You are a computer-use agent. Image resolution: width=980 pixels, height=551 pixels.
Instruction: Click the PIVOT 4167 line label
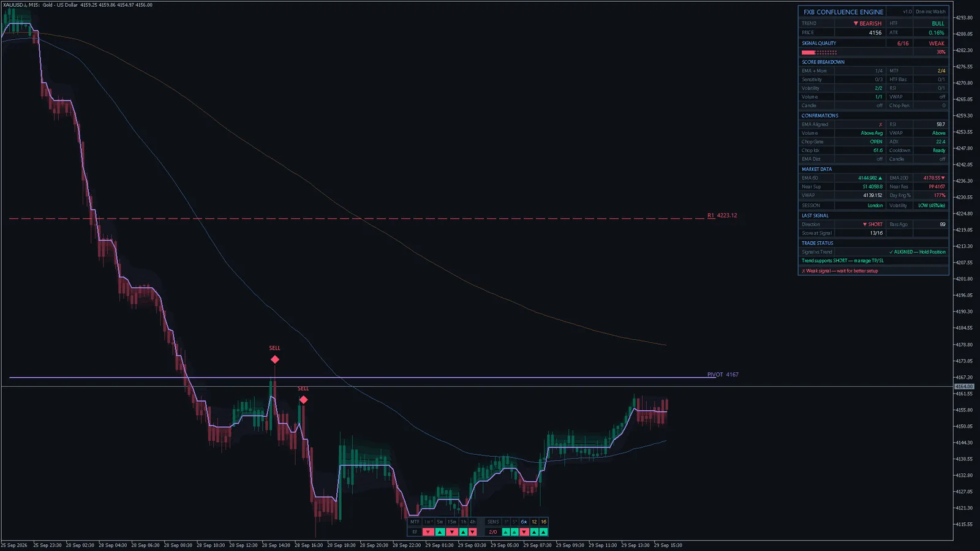click(x=723, y=375)
